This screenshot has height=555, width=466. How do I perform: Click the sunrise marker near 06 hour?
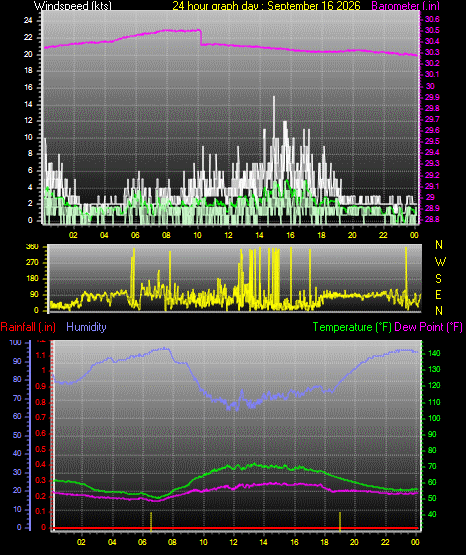151,521
